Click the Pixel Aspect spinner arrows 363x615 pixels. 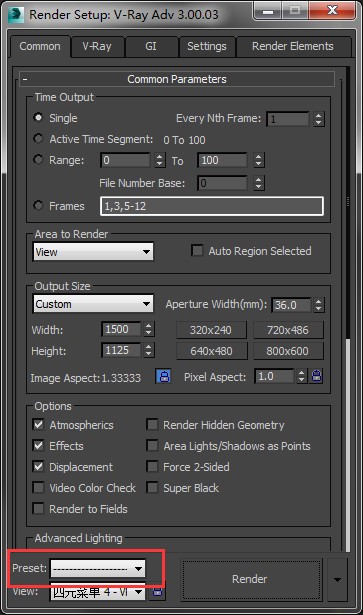tap(301, 376)
